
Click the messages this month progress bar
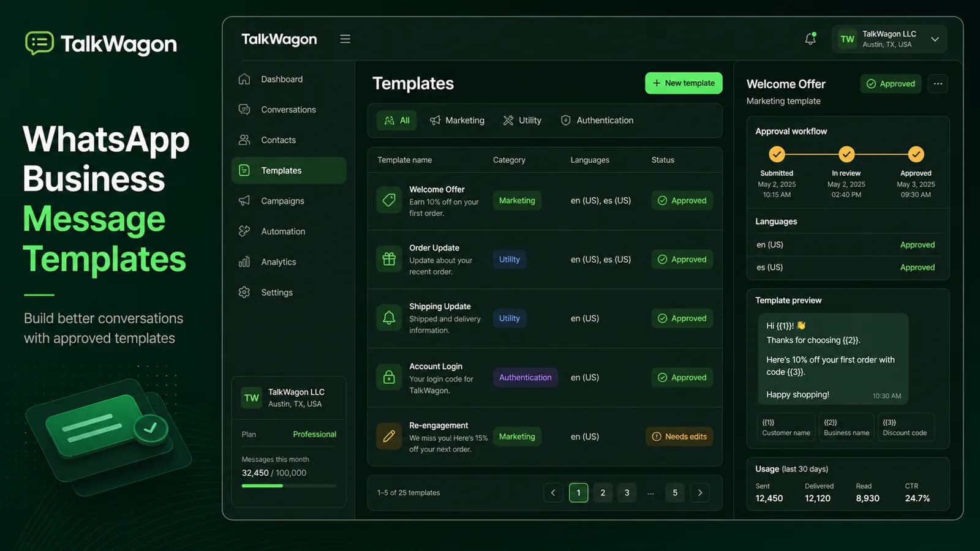point(288,486)
